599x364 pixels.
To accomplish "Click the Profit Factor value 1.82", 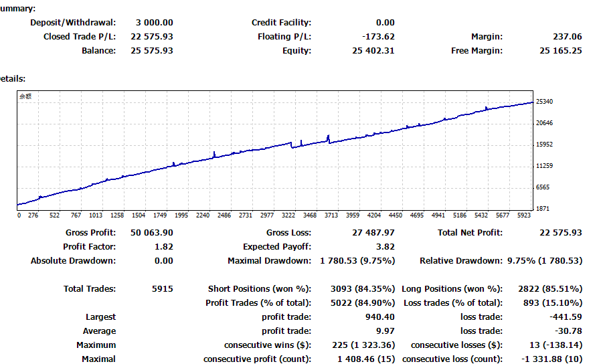I will (164, 247).
